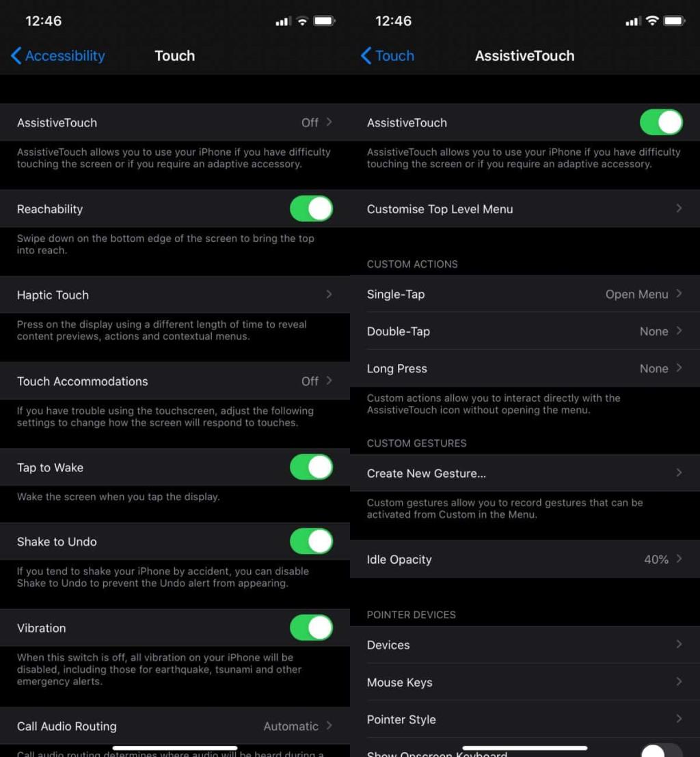
Task: Tap the battery indicator in the status bar
Action: 325,20
